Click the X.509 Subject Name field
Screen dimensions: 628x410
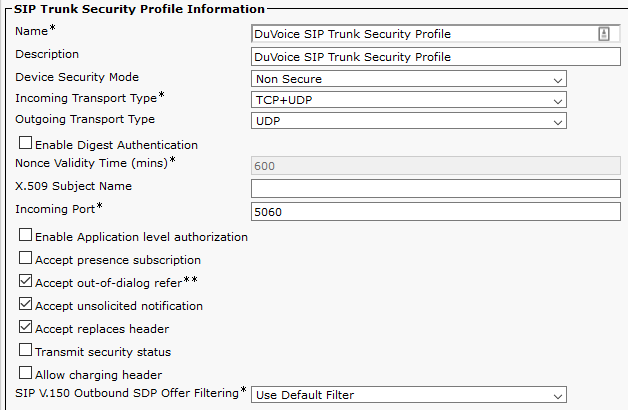(436, 189)
